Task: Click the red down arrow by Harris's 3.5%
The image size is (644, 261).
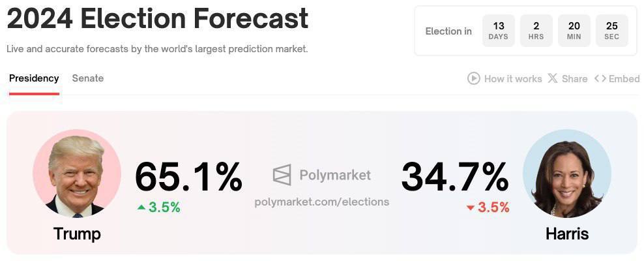Action: tap(470, 208)
